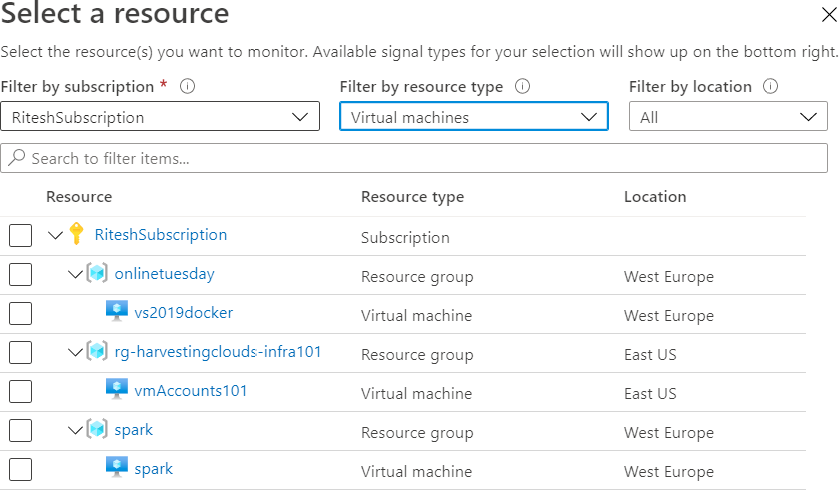Viewport: 839px width, 490px height.
Task: Click the rg-harvestingclouds-infra101 resource group icon
Action: tap(97, 352)
